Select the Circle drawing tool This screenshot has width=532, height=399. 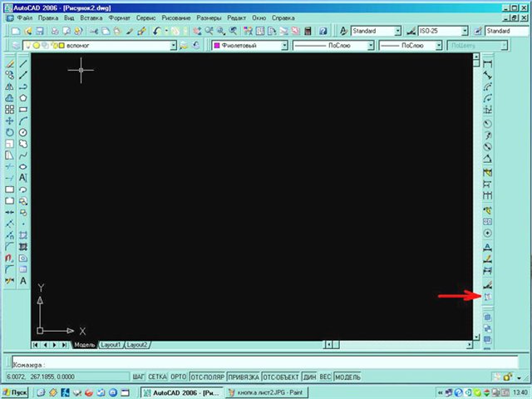[23, 131]
